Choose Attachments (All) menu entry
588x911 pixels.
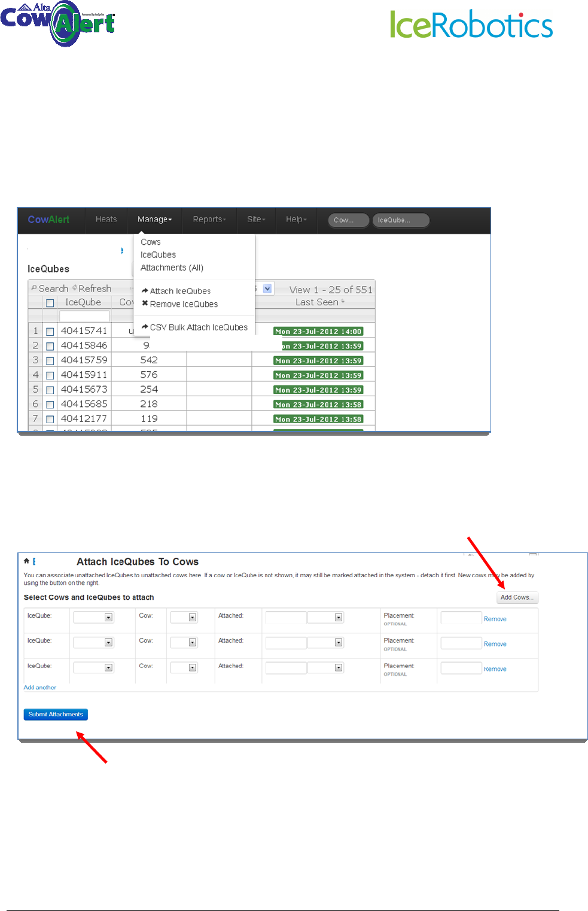pyautogui.click(x=172, y=268)
